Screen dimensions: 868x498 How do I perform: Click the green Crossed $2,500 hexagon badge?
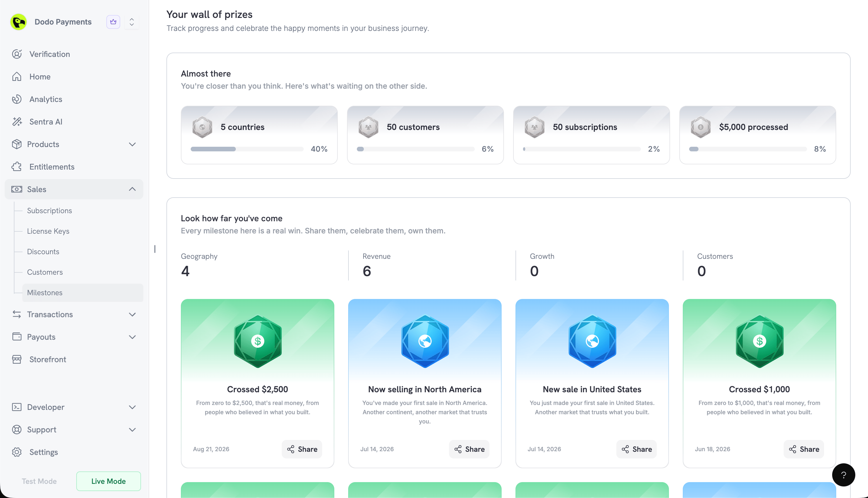(x=258, y=341)
